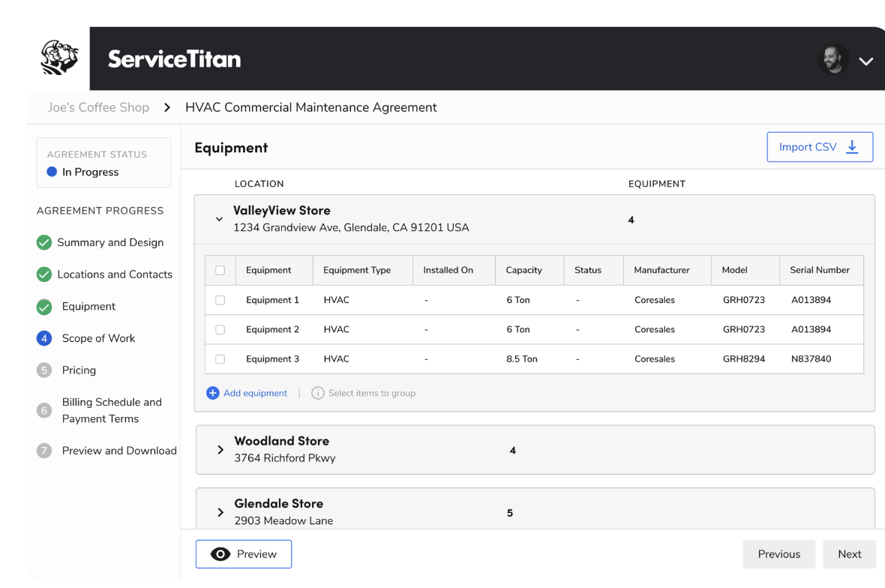This screenshot has height=588, width=885.
Task: Click the blue plus Add equipment icon
Action: 213,393
